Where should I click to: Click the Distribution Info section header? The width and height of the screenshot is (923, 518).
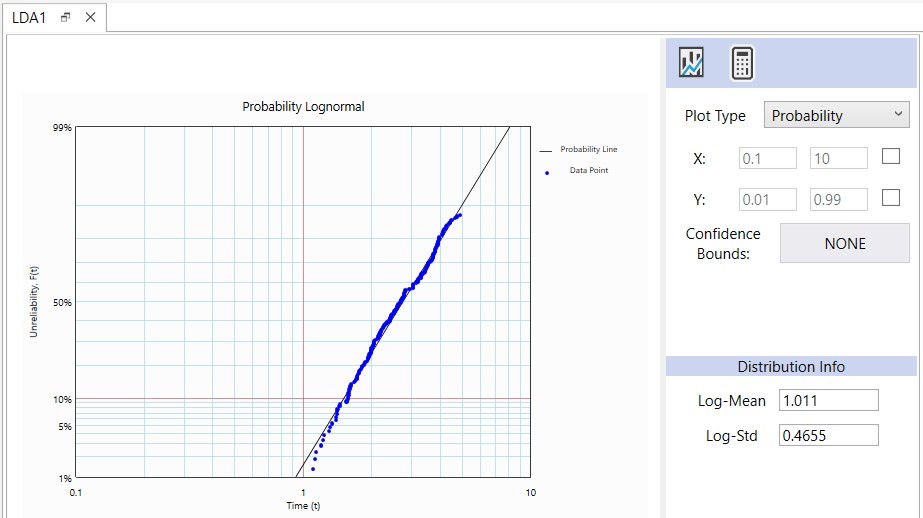[x=791, y=367]
